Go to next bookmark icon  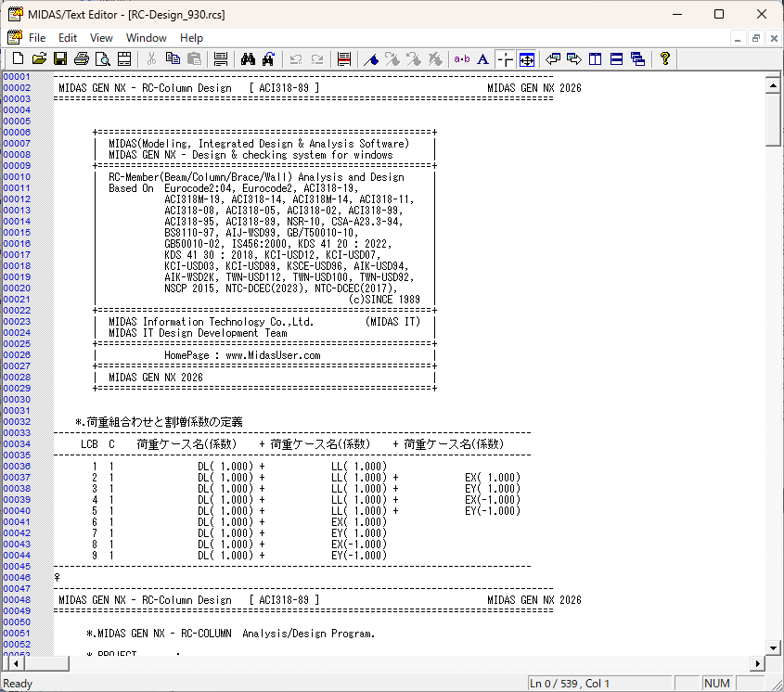click(392, 59)
